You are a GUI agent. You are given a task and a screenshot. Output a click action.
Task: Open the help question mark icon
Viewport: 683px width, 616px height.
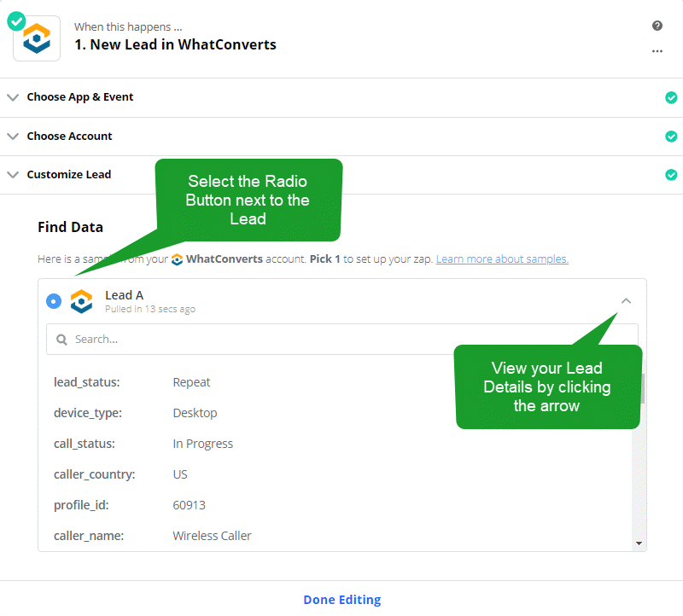point(657,26)
